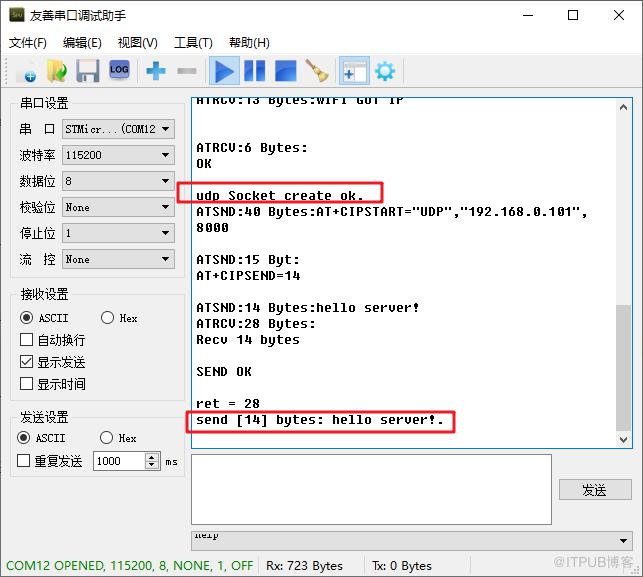Decrease the repeat interval with stepper down arrow
Image resolution: width=643 pixels, height=577 pixels.
pos(152,465)
